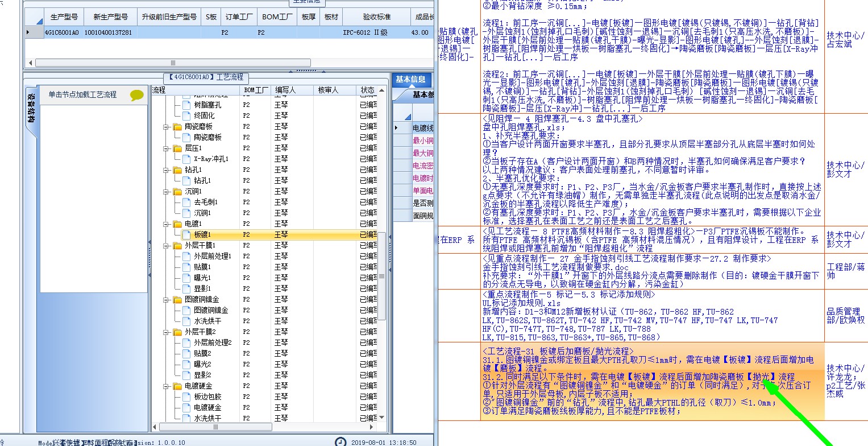The height and width of the screenshot is (446, 868).
Task: Click the document icon beside 外层前处理2
Action: click(186, 342)
